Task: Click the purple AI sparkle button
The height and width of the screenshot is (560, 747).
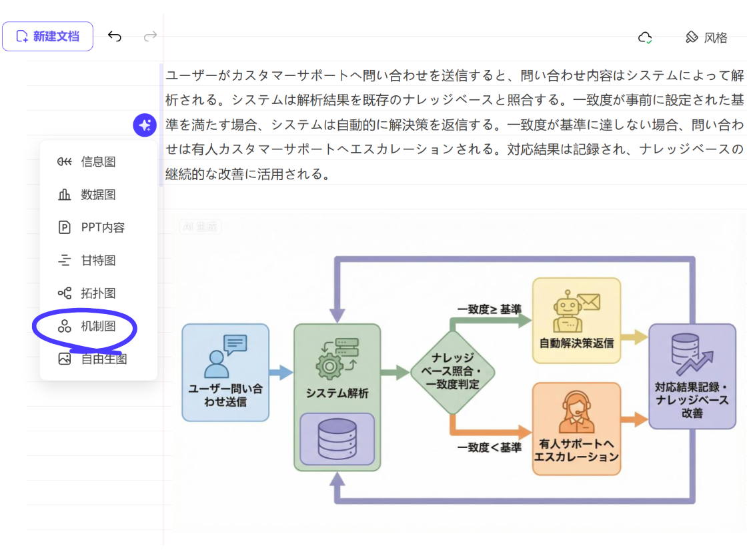Action: click(x=145, y=125)
